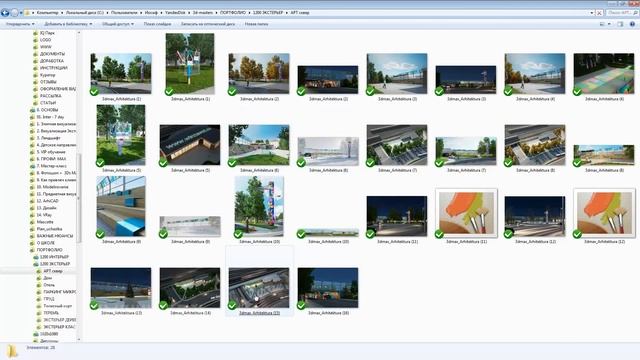Click the folder icon beside 14. VRay

(x=32, y=215)
